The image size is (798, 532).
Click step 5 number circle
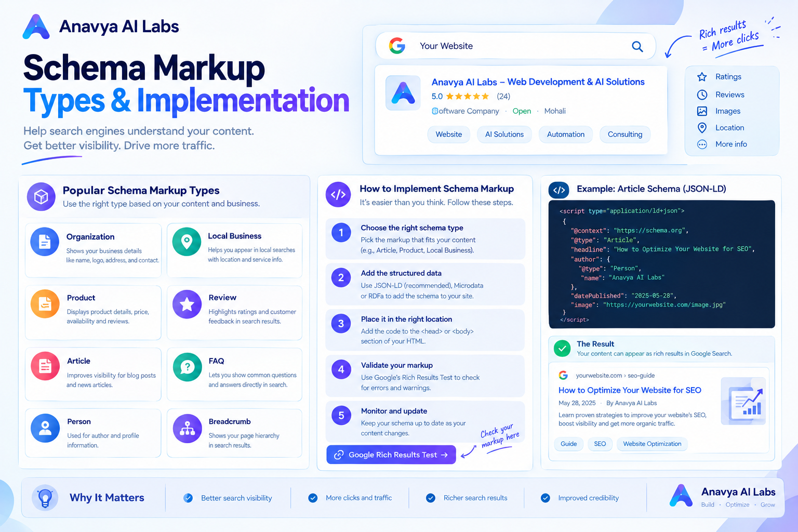[341, 416]
